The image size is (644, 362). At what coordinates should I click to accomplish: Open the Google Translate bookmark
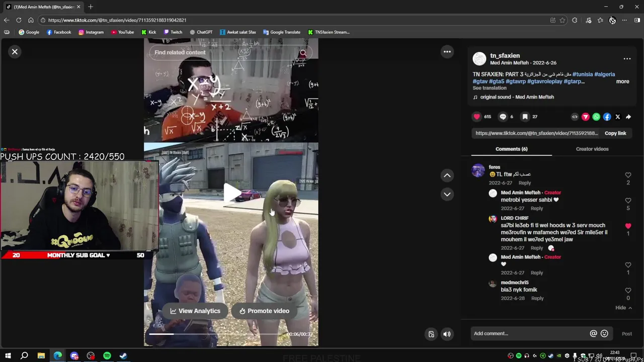coord(282,32)
